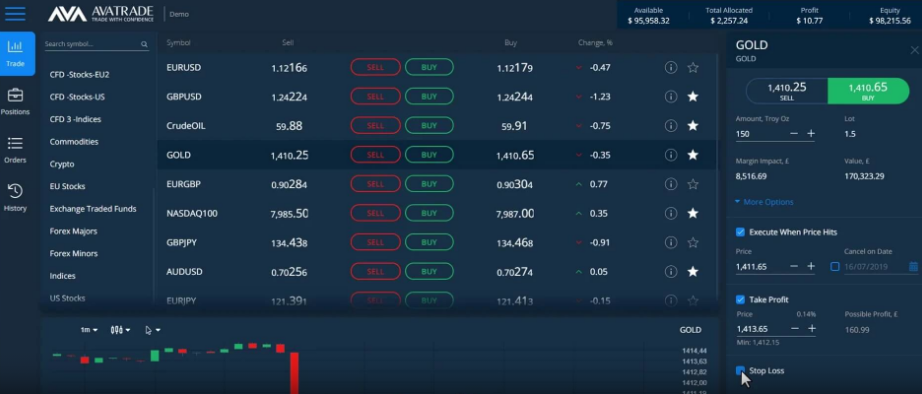Decrease Take Profit price with minus
This screenshot has width=922, height=394.
click(x=795, y=329)
